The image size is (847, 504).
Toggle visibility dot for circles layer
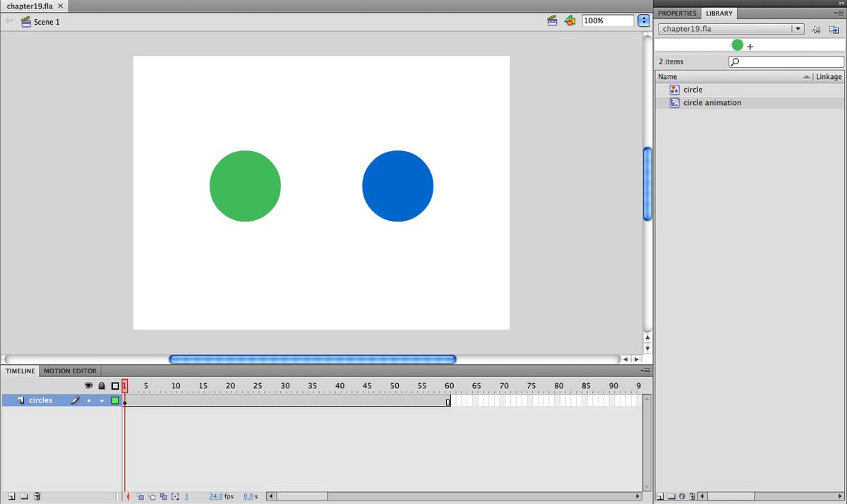pos(89,401)
